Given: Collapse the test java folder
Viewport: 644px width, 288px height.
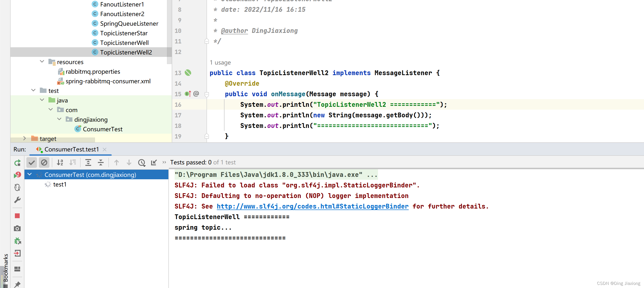Looking at the screenshot, I should [x=42, y=100].
